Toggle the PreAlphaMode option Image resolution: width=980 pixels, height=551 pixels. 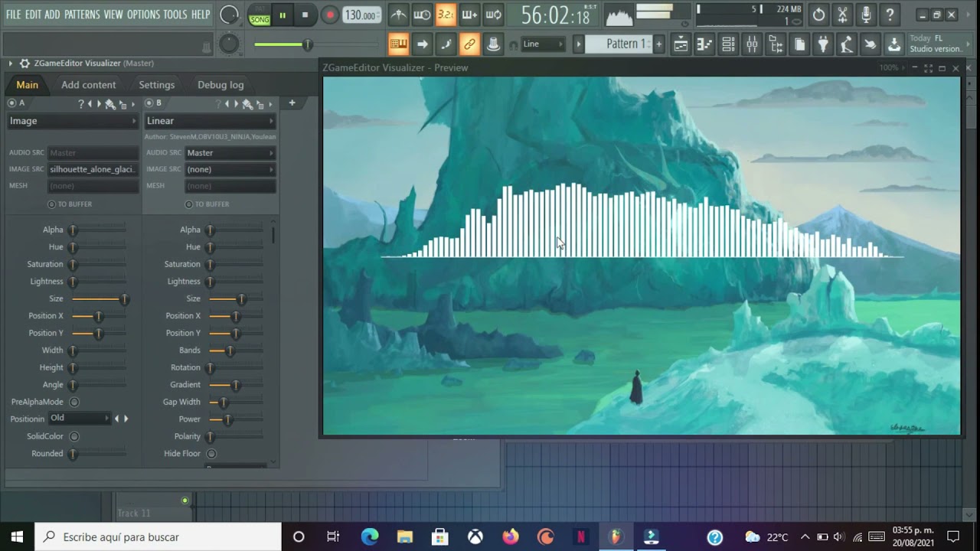(74, 402)
